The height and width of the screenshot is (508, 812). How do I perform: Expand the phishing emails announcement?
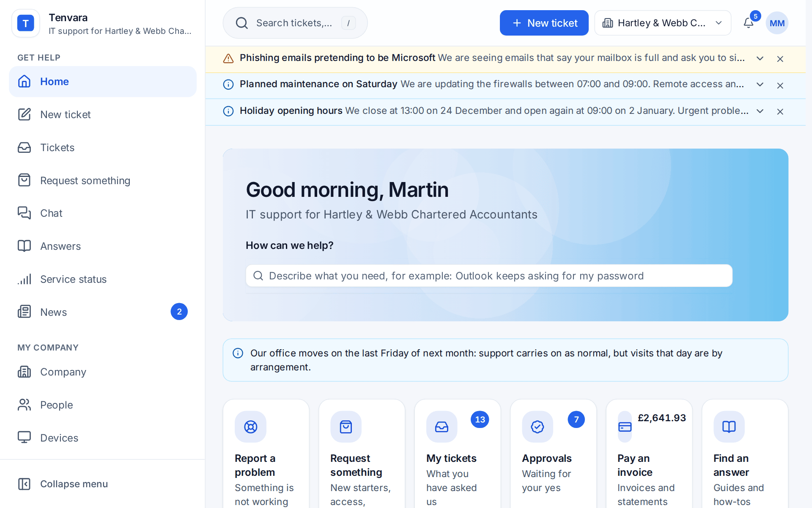tap(760, 58)
